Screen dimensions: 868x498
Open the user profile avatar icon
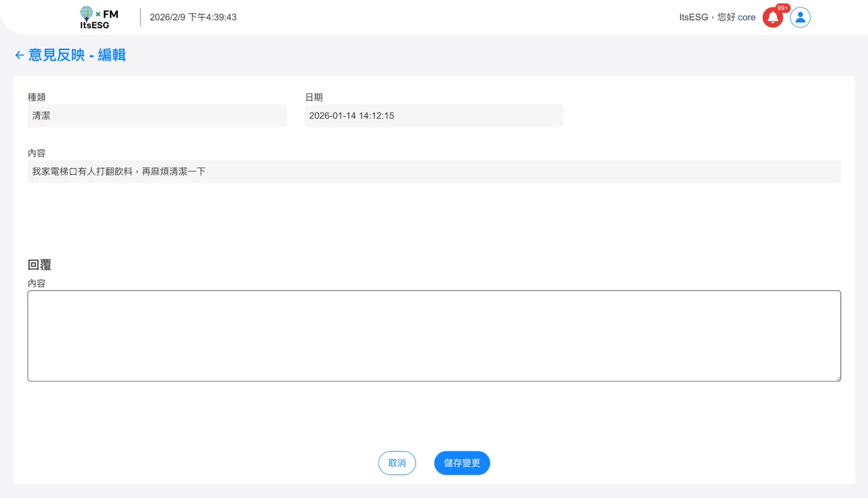[x=800, y=18]
